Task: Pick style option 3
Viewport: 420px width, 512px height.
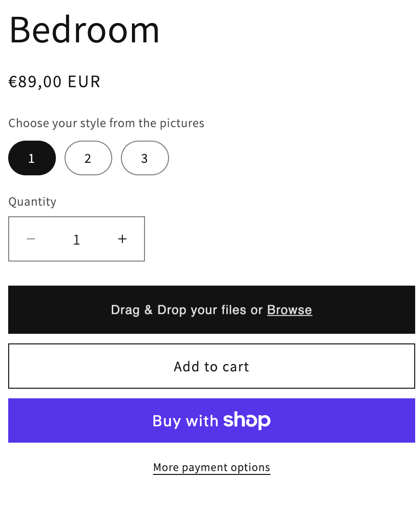Action: tap(144, 158)
